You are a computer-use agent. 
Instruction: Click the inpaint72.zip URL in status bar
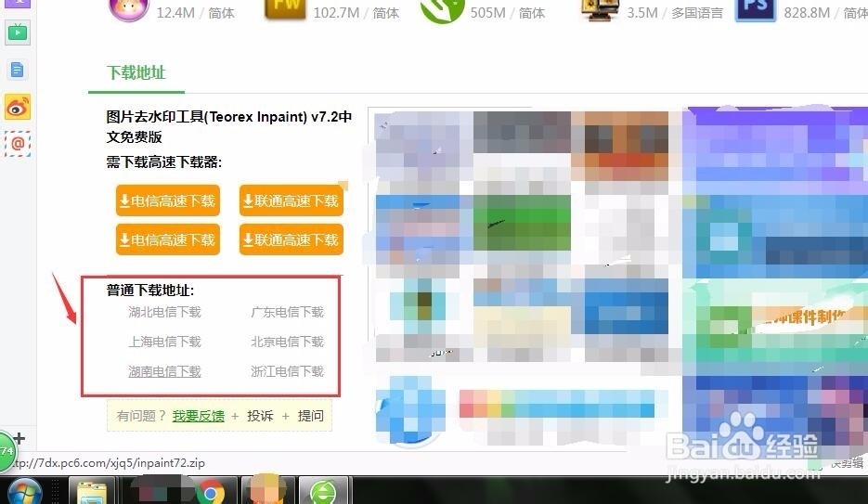coord(110,463)
